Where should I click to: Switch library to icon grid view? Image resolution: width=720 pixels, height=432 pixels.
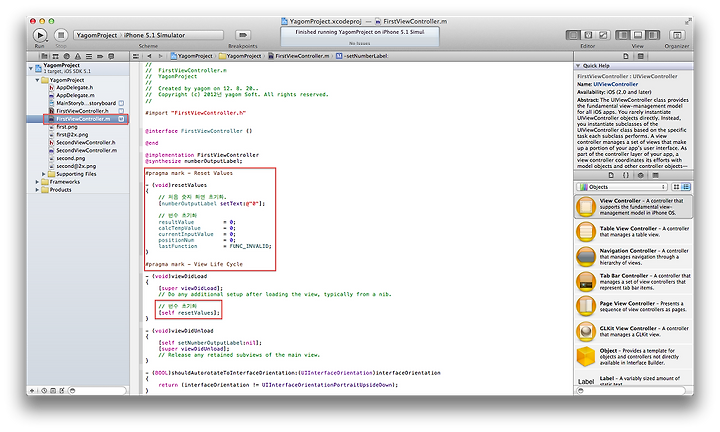pyautogui.click(x=676, y=187)
